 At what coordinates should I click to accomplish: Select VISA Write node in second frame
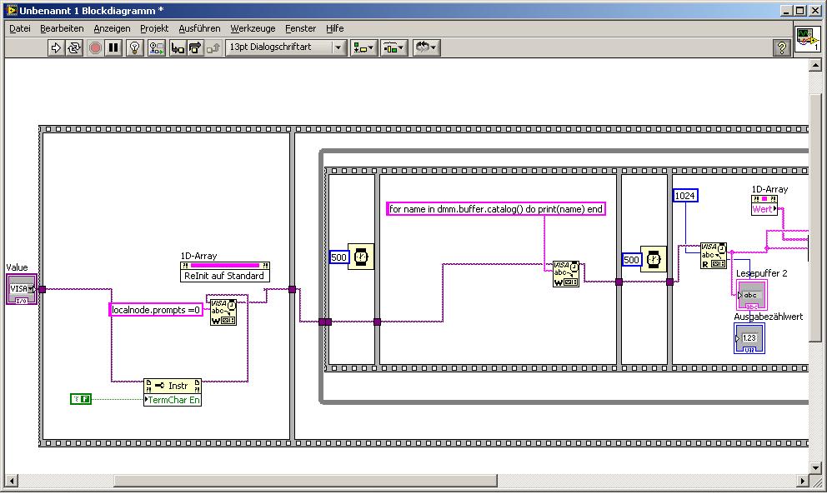point(566,274)
